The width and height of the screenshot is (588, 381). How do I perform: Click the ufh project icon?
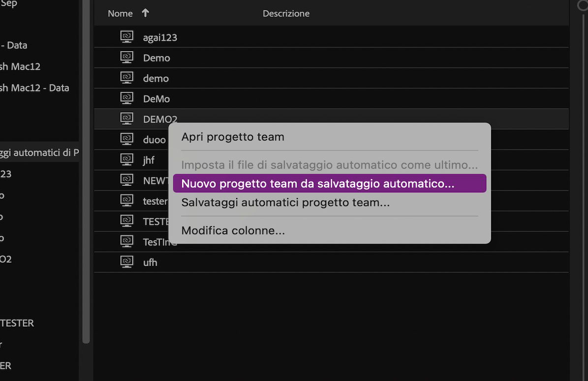click(x=126, y=262)
